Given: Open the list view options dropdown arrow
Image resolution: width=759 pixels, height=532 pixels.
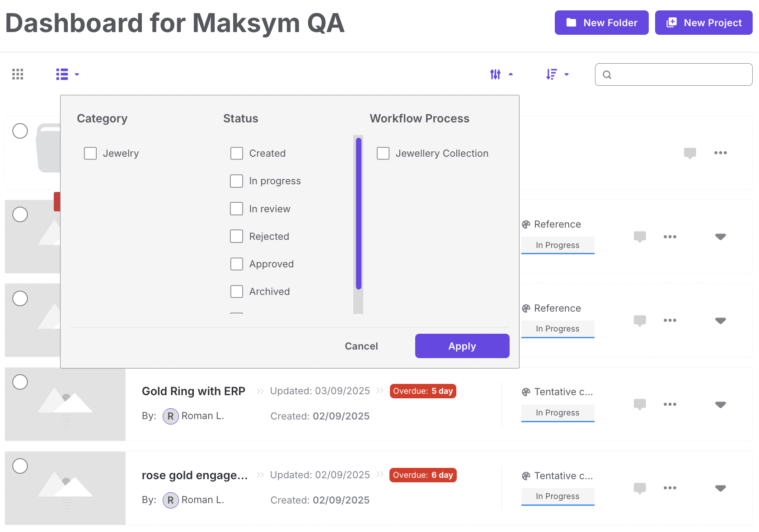Looking at the screenshot, I should (77, 75).
